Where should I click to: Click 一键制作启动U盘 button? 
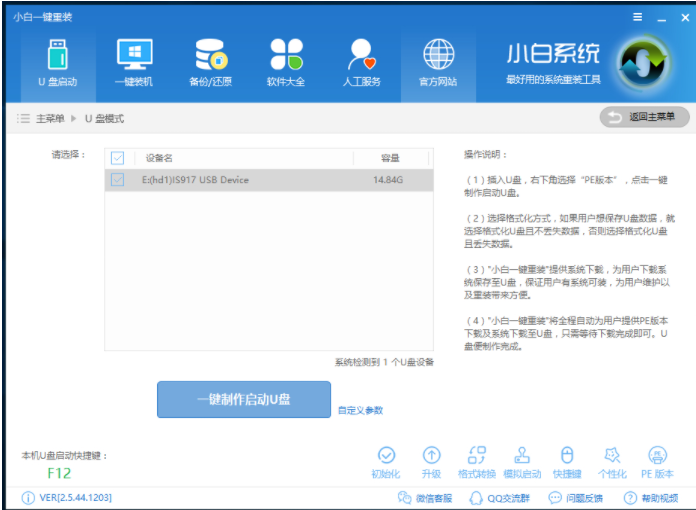[x=244, y=399]
